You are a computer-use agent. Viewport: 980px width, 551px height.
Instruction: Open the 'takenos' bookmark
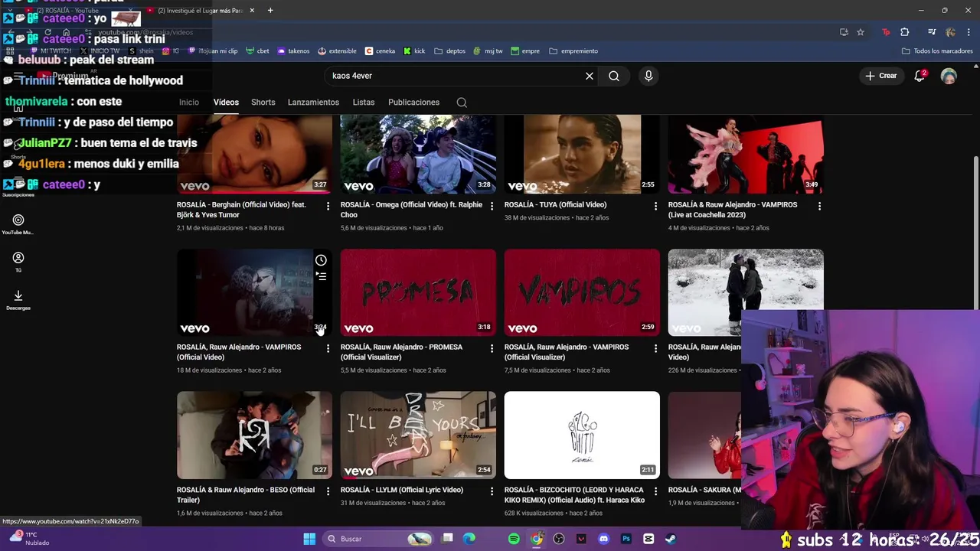293,51
